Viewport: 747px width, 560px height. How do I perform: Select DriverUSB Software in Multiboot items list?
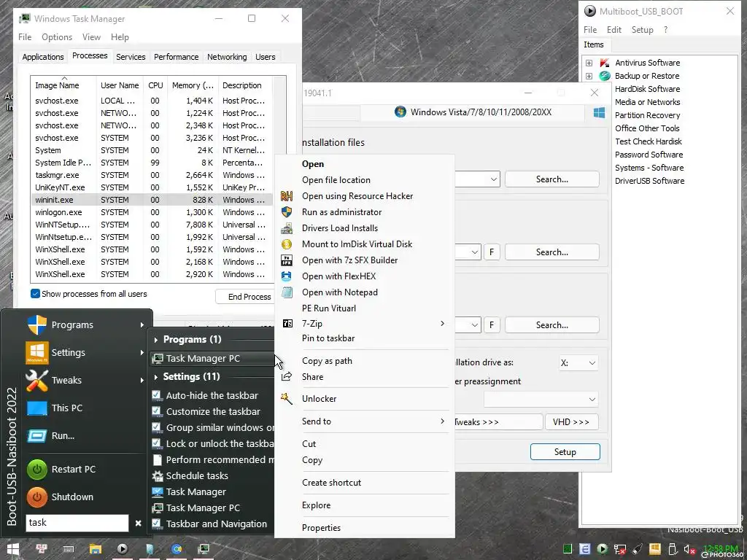[x=649, y=181]
